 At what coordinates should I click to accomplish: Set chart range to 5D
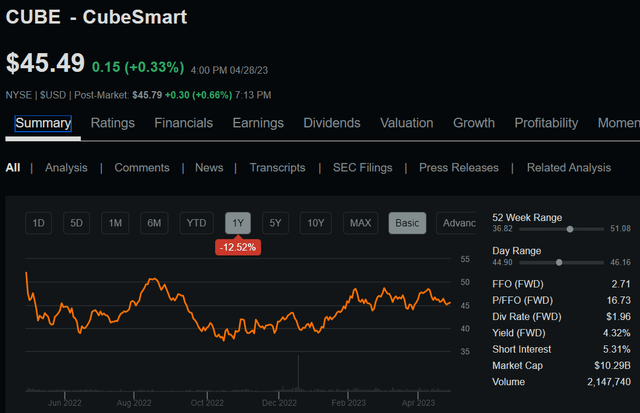tap(76, 223)
